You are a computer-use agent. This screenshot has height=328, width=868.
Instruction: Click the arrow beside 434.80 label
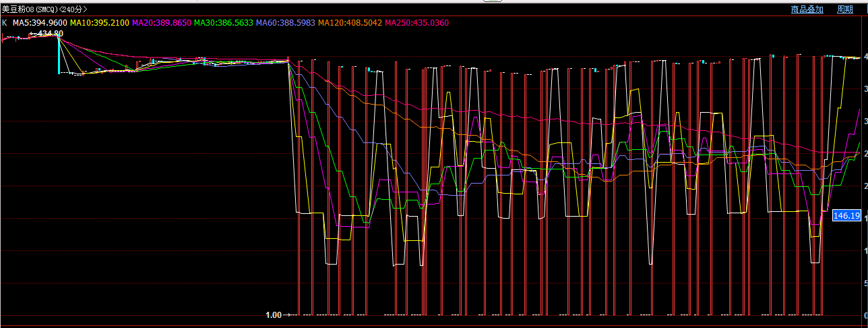(33, 33)
